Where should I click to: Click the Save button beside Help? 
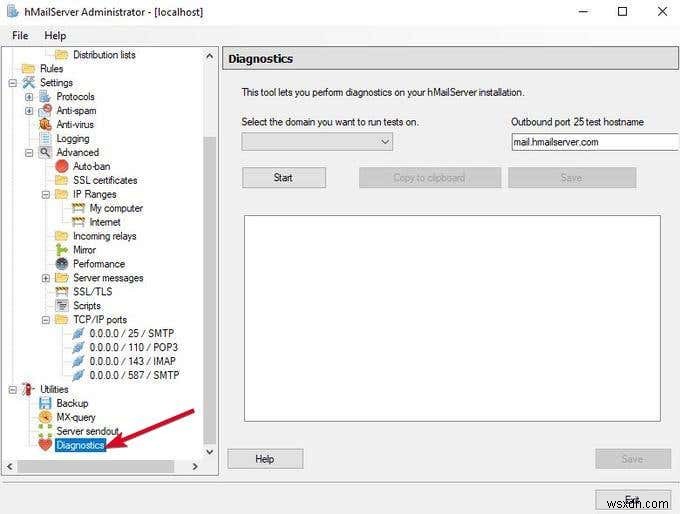click(x=633, y=459)
